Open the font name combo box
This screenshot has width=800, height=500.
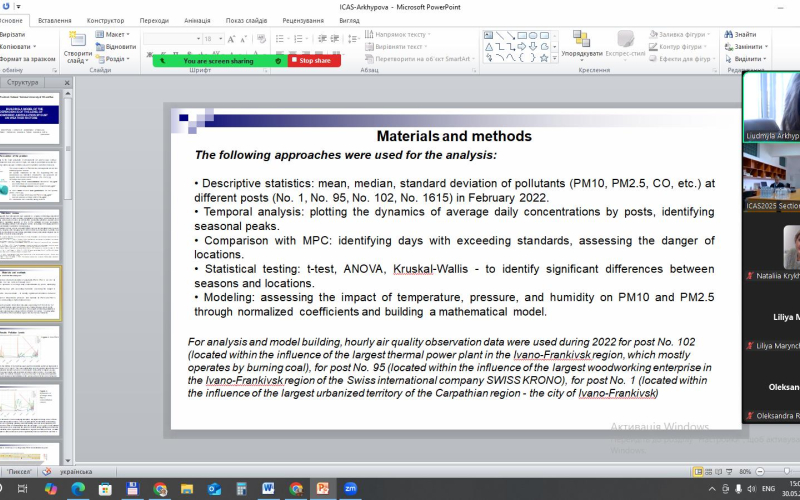[172, 39]
